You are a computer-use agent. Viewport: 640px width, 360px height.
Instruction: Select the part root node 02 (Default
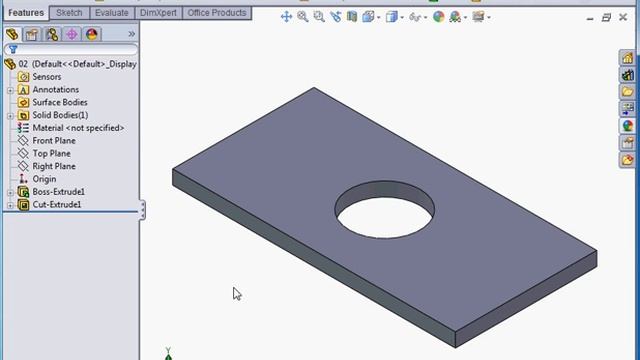click(70, 64)
